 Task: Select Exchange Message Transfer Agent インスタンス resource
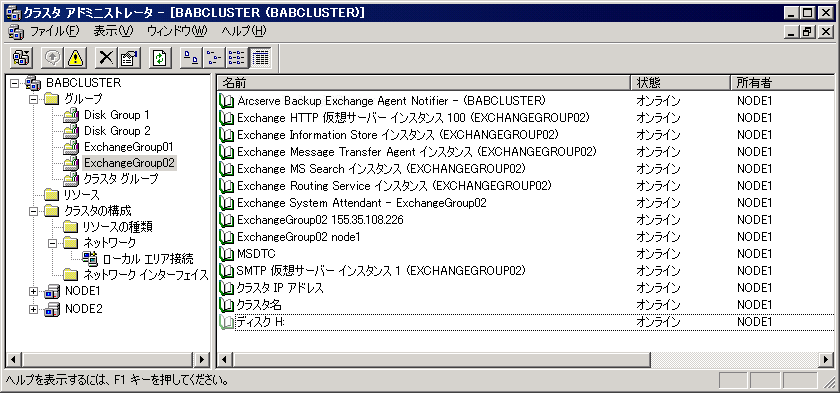[417, 152]
